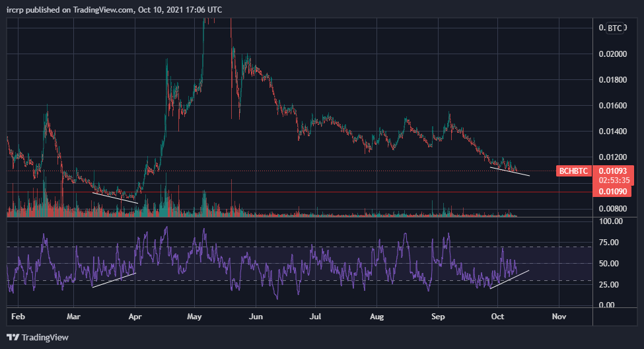The image size is (644, 349).
Task: Click the Oct time axis label
Action: [x=497, y=317]
